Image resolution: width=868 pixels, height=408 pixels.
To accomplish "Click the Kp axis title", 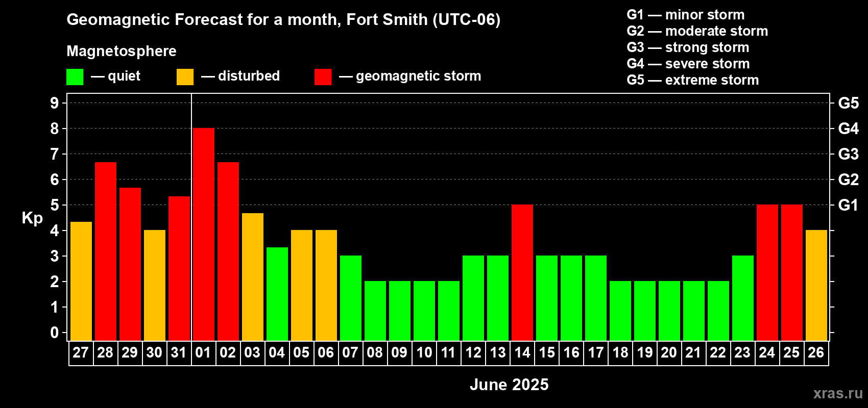I will point(32,218).
